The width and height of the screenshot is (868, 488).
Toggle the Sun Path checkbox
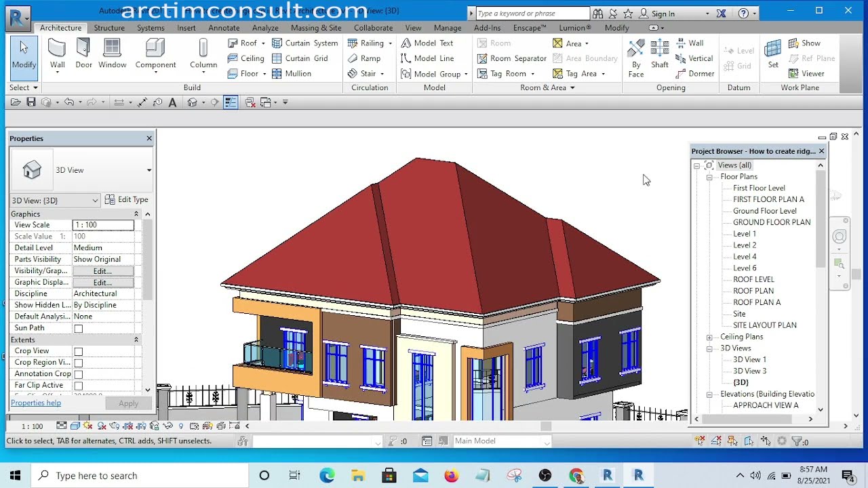pyautogui.click(x=78, y=329)
